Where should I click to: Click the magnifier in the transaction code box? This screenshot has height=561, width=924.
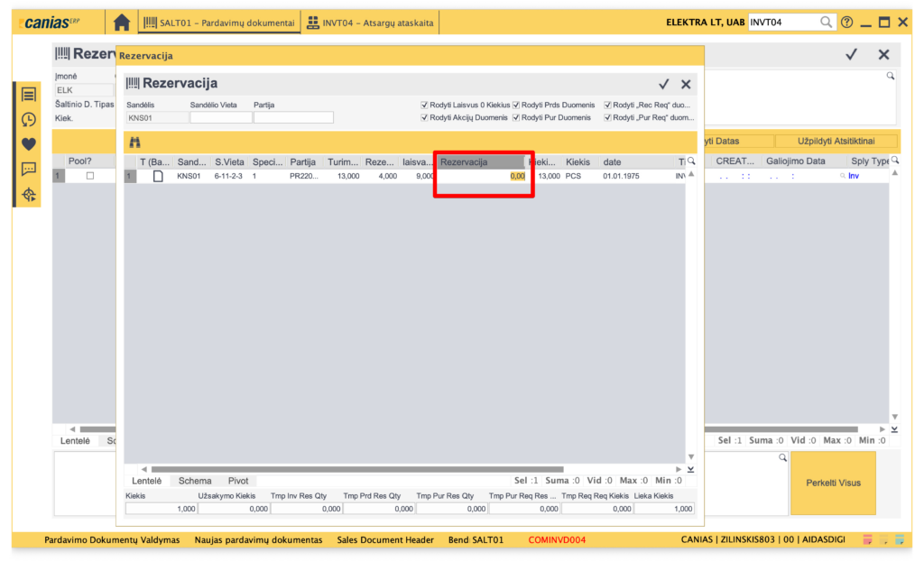pyautogui.click(x=826, y=23)
